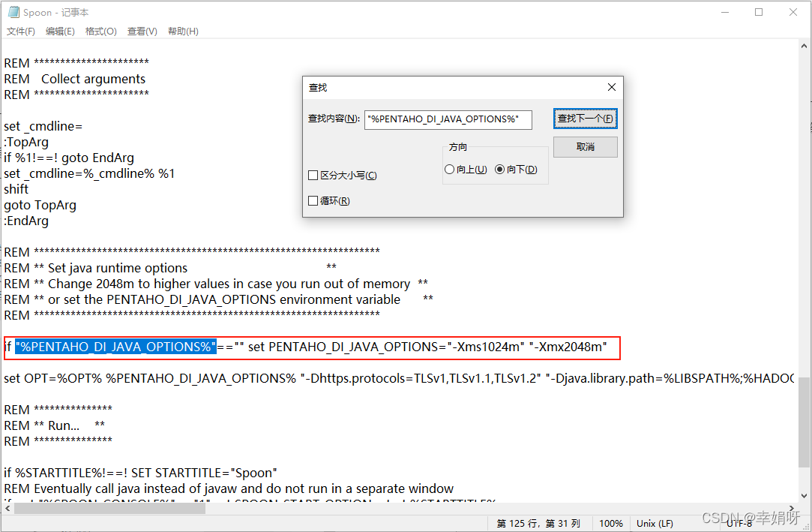812x532 pixels.
Task: Click the "or set the PENTAHO_DI_JAVA_OPTIONS environment variable" comment
Action: point(223,299)
